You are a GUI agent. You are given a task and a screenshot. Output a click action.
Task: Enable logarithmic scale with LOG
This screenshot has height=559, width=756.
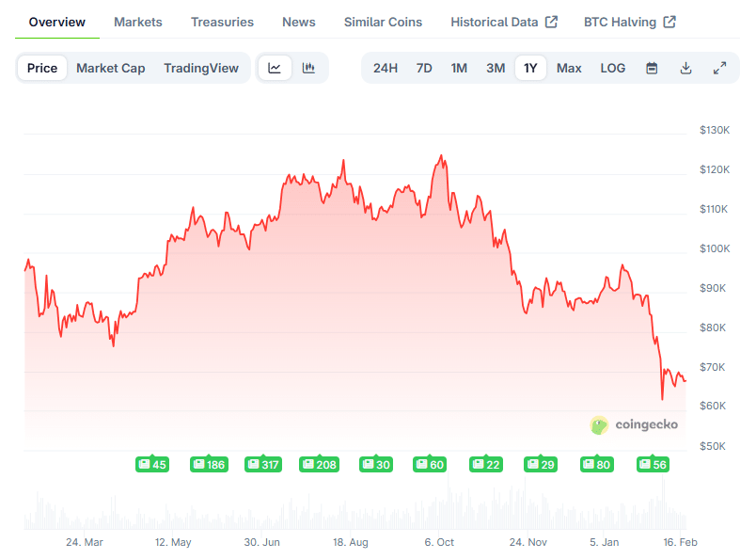pyautogui.click(x=612, y=67)
